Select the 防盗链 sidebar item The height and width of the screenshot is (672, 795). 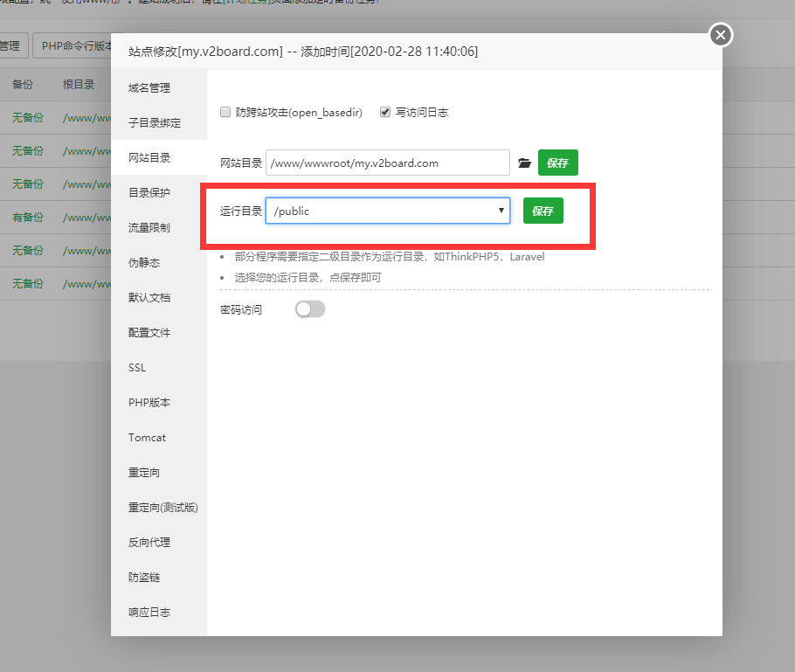[144, 578]
